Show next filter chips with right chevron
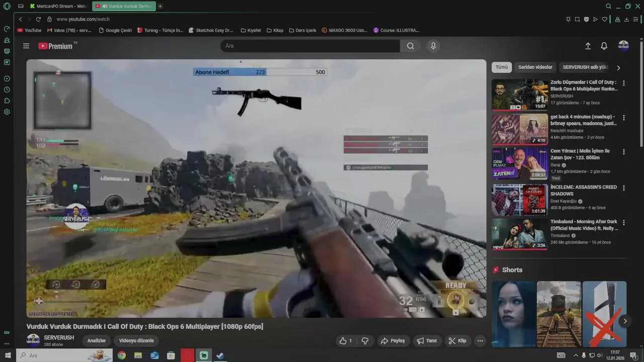Image resolution: width=644 pixels, height=362 pixels. (x=618, y=67)
